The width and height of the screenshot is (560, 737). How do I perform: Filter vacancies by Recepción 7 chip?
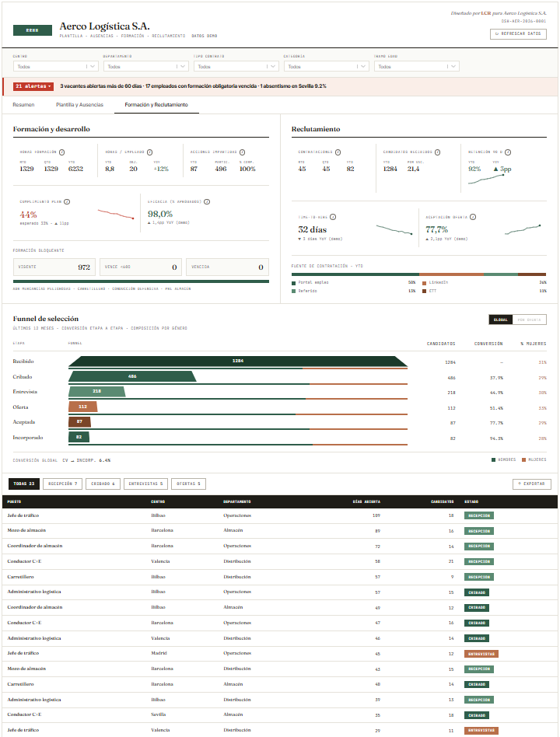click(62, 484)
